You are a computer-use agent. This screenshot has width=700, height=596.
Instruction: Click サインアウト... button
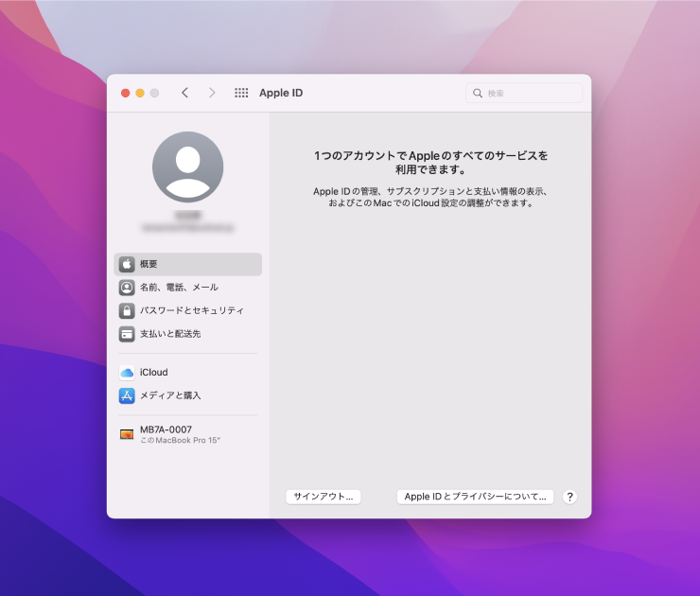[x=324, y=497]
